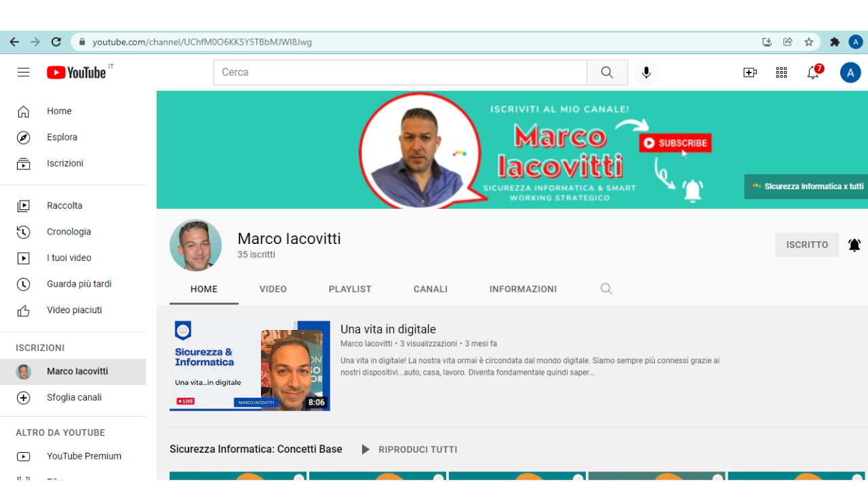
Task: Open the create video camera icon
Action: [750, 73]
